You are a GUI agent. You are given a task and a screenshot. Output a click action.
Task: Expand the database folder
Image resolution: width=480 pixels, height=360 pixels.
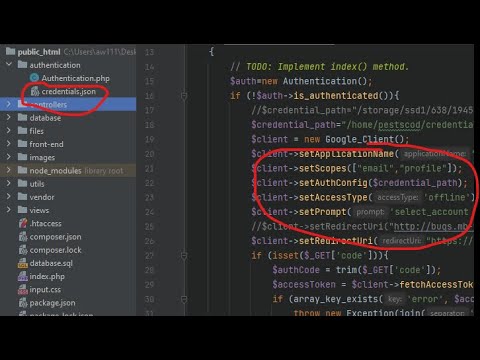tap(9, 117)
